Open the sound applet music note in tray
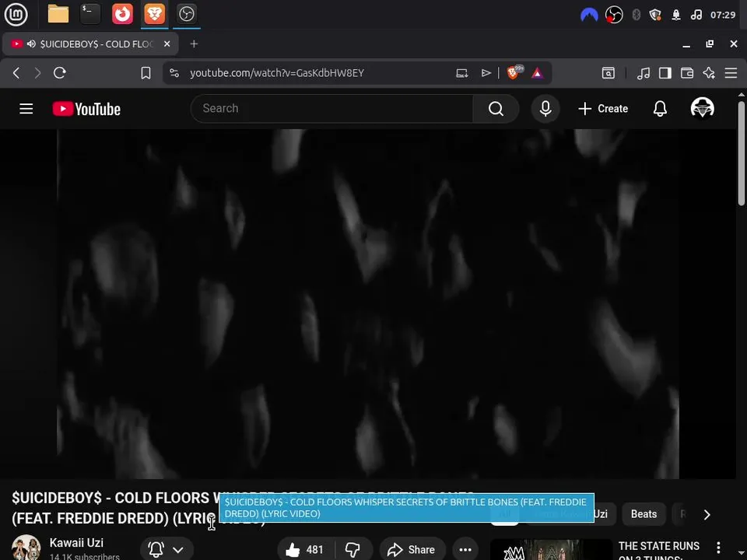 point(696,15)
